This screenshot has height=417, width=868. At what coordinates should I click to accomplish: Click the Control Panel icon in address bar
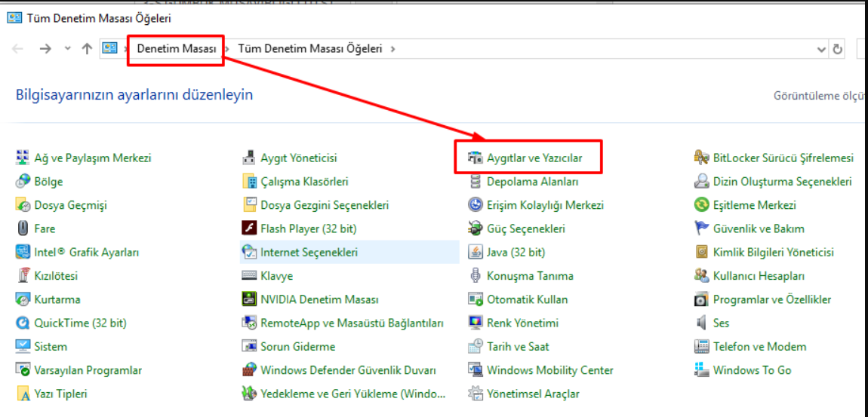pos(109,49)
